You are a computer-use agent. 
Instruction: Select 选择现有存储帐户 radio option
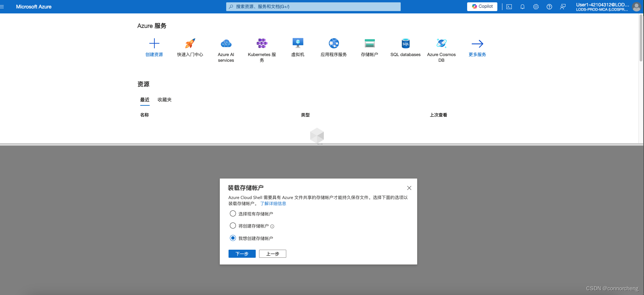[233, 213]
